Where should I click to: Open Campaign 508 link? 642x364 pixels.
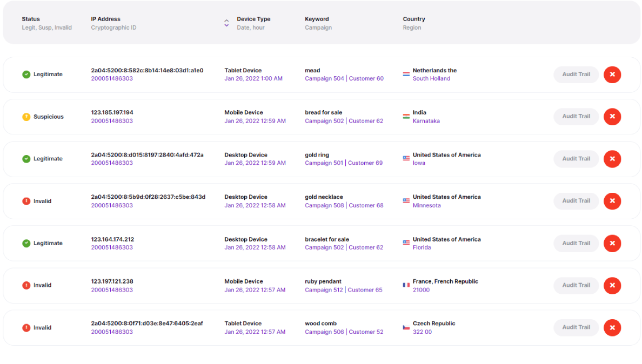[x=324, y=205]
